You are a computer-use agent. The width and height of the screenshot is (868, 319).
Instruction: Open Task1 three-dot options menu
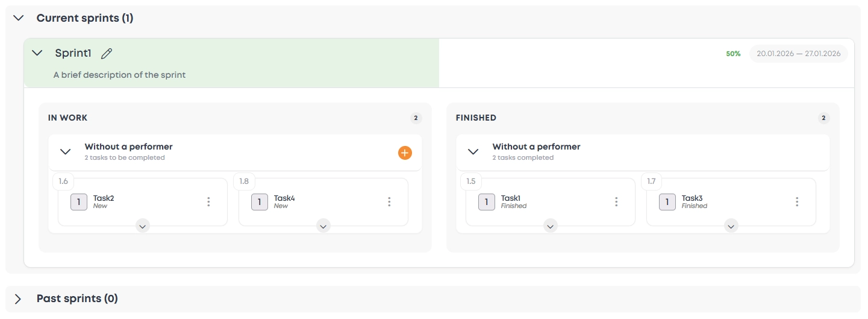[616, 202]
